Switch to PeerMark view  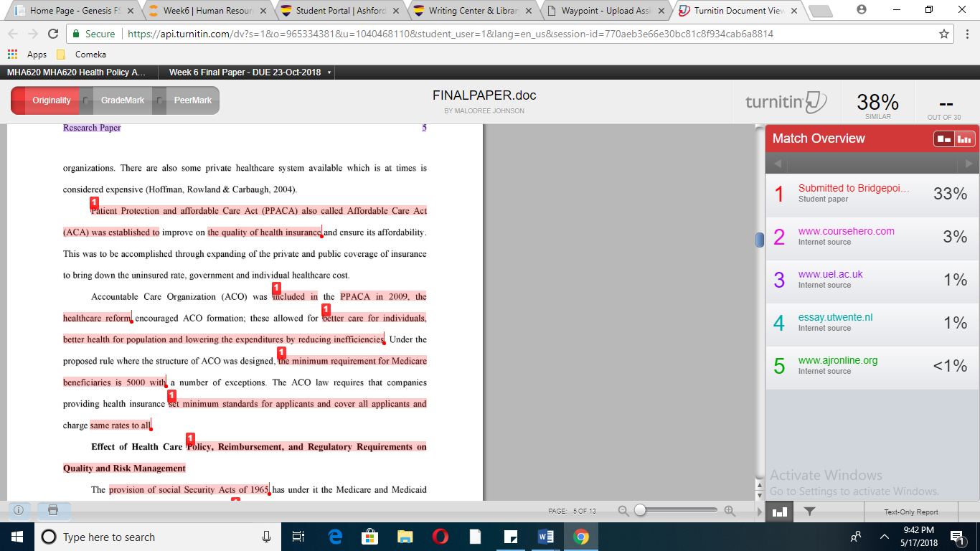tap(192, 100)
